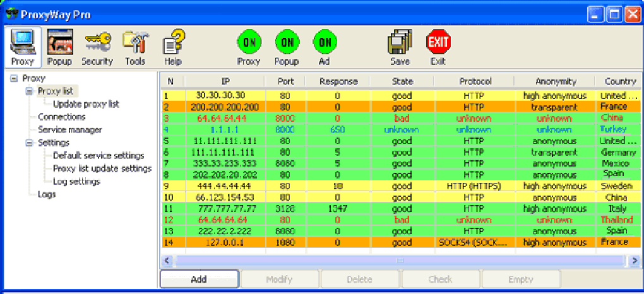Open the Tools folder icon
This screenshot has height=294, width=644.
point(136,47)
